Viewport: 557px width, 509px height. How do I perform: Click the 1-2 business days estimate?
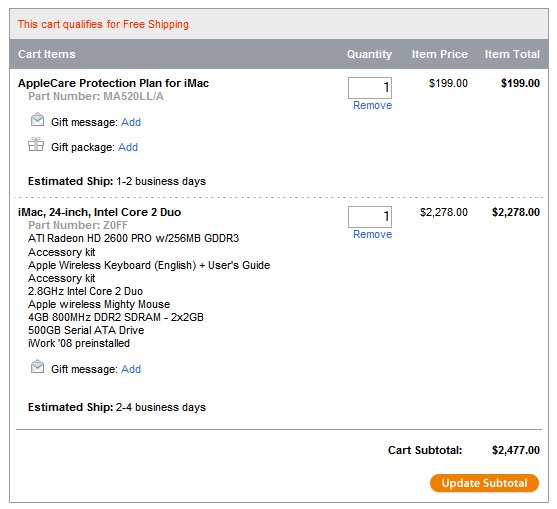point(161,181)
